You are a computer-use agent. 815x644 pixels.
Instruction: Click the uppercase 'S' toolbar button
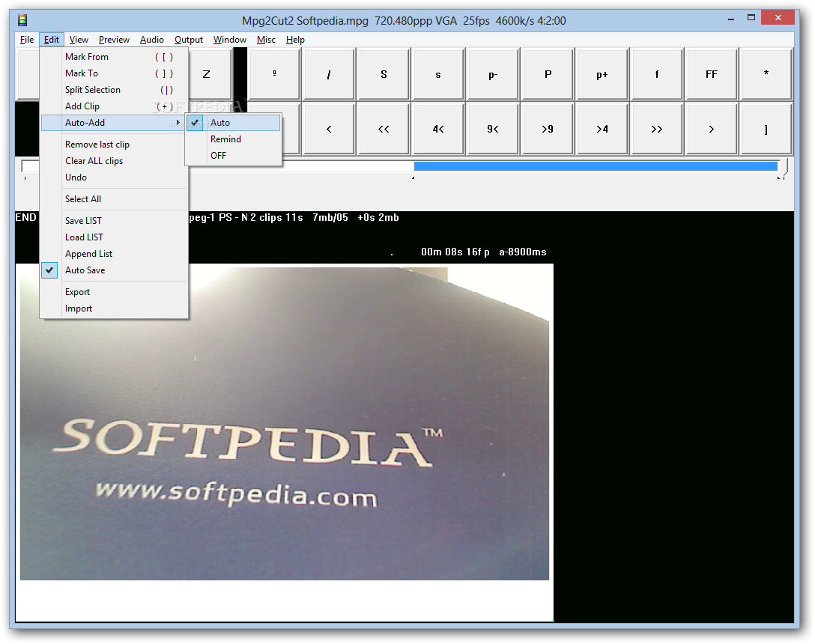pyautogui.click(x=384, y=74)
